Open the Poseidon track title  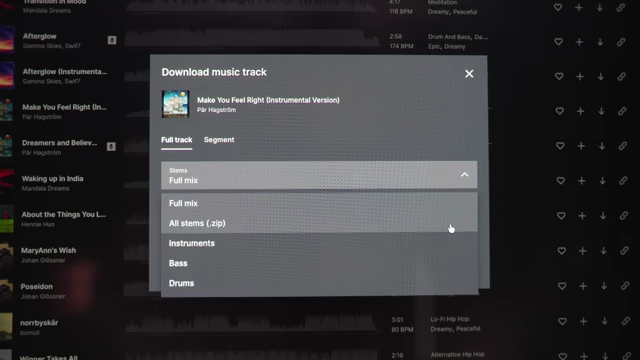pyautogui.click(x=36, y=287)
